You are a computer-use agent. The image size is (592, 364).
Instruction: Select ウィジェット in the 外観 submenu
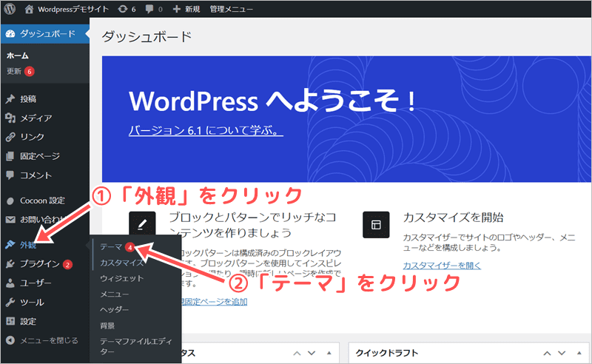(x=121, y=278)
